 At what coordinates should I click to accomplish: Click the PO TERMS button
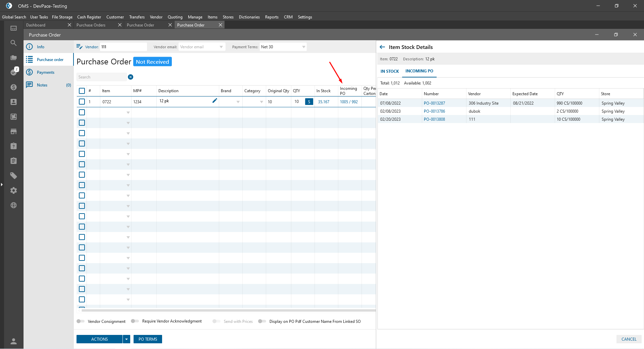[x=148, y=339]
